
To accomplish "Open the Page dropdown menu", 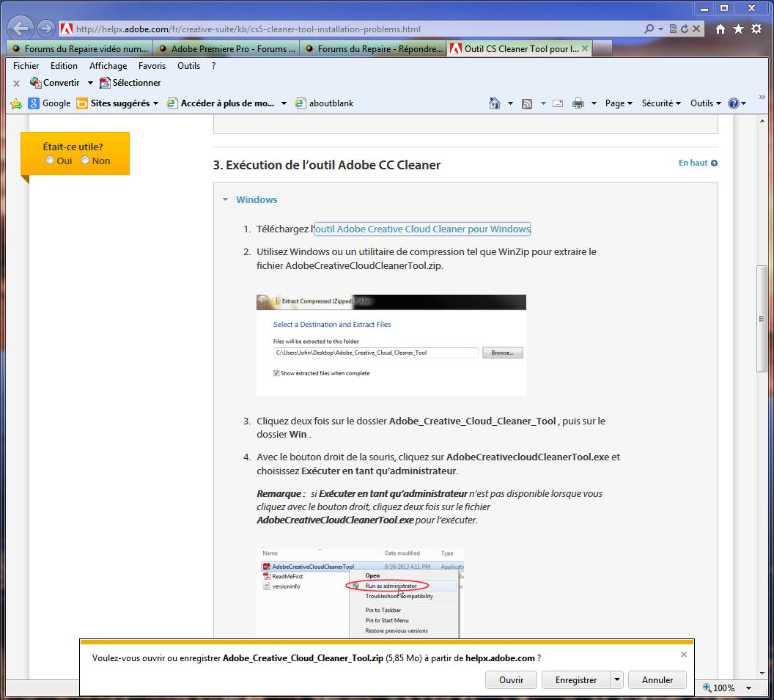I will [619, 103].
